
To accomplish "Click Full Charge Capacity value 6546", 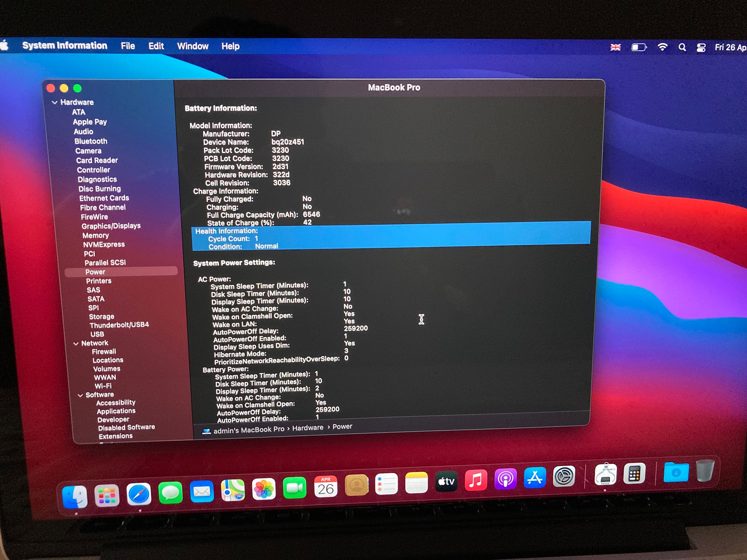I will pyautogui.click(x=311, y=214).
